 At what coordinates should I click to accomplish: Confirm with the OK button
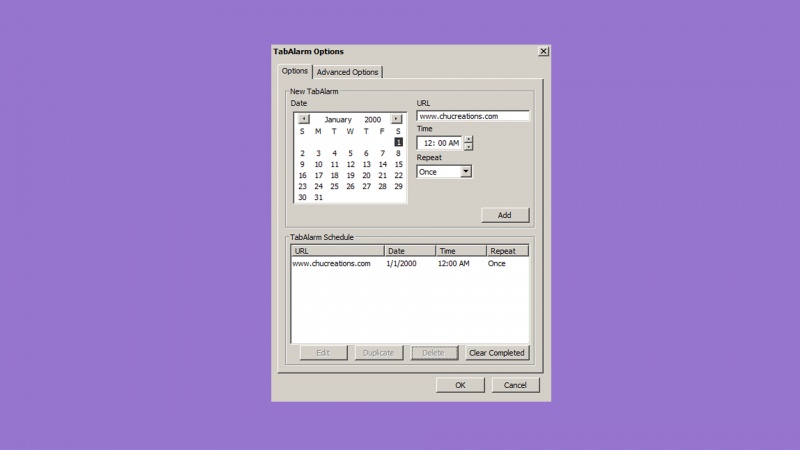point(460,385)
